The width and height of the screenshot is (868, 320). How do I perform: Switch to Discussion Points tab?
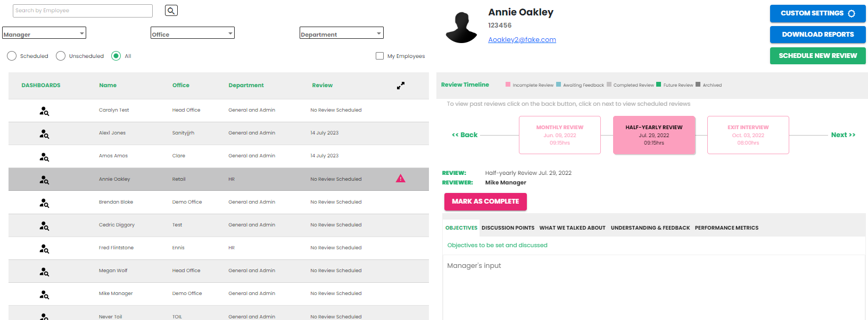508,228
